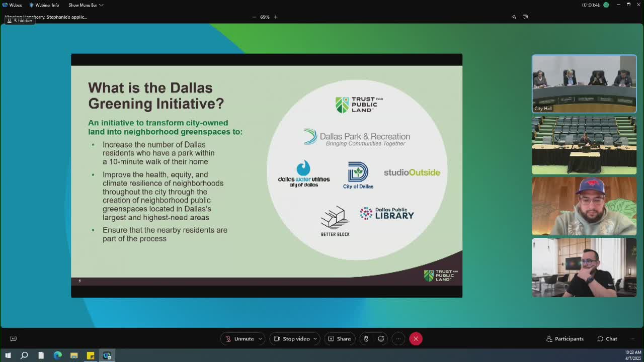
Task: Click the Share content button
Action: pyautogui.click(x=340, y=339)
